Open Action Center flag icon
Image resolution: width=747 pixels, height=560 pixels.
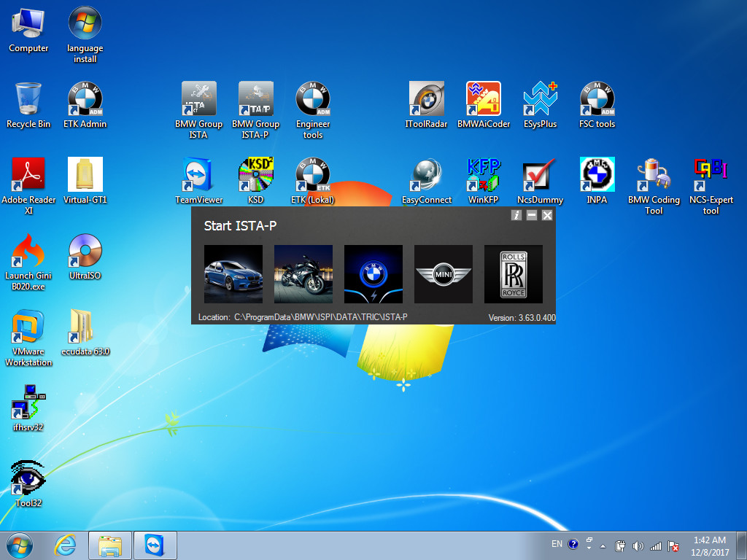(673, 545)
